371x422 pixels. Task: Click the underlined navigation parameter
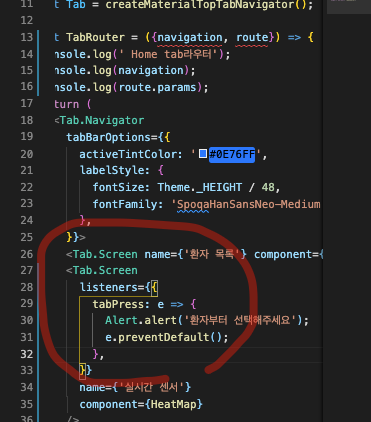(190, 38)
